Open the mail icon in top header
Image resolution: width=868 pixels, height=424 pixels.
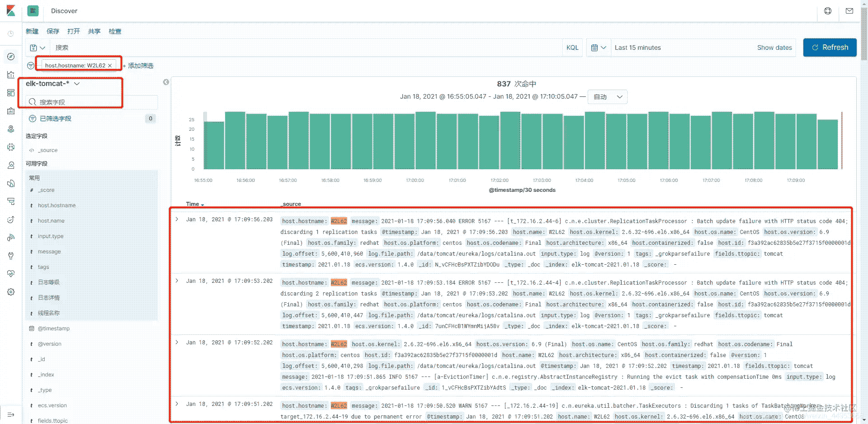coord(849,11)
